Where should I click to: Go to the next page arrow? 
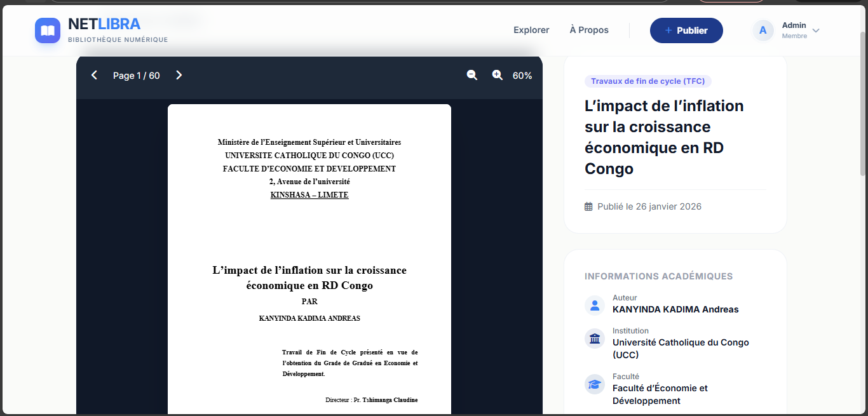coord(179,76)
